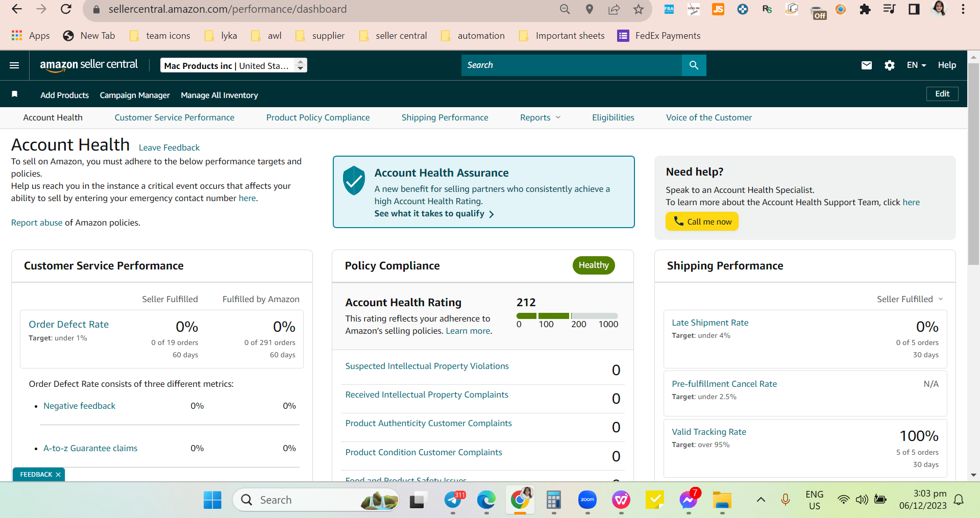Open the Chrome extensions puzzle icon
The width and height of the screenshot is (980, 518).
[865, 9]
